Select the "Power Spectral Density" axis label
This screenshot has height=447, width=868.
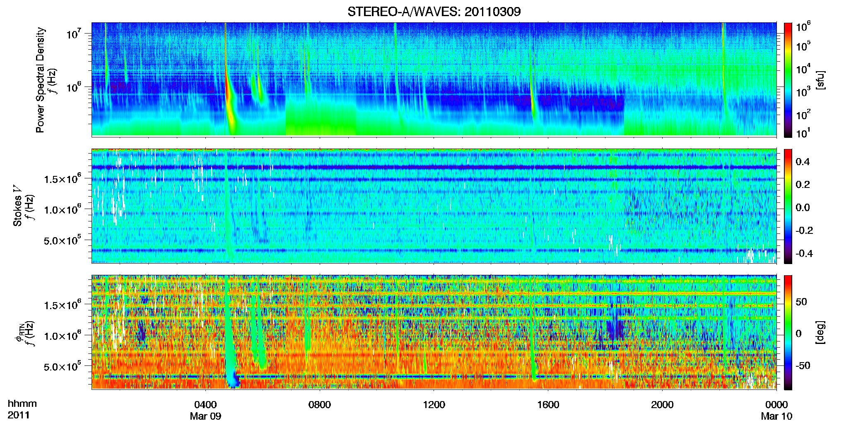point(40,80)
